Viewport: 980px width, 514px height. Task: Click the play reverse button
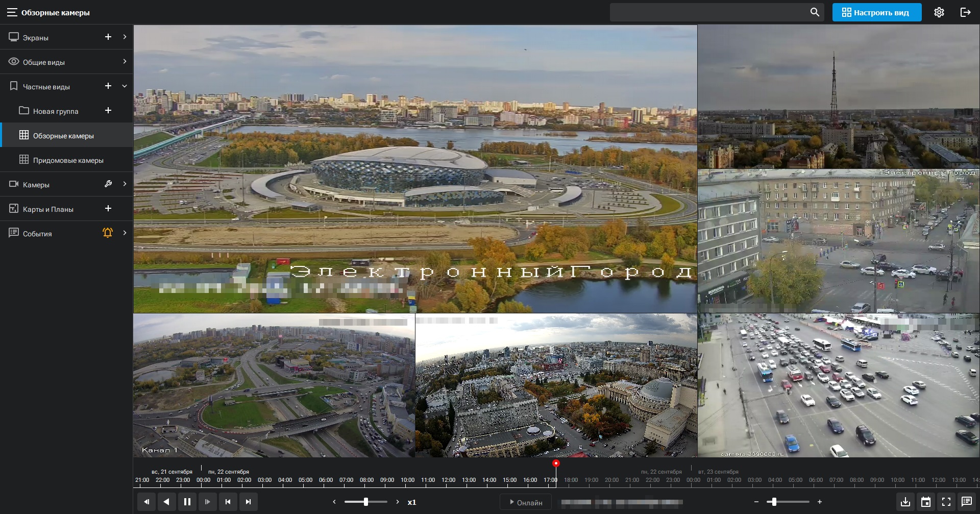coord(166,502)
